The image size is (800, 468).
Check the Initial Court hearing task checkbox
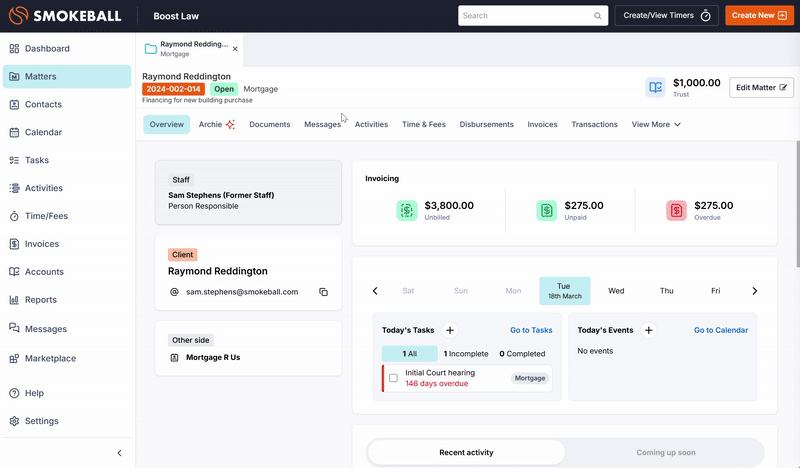point(393,378)
